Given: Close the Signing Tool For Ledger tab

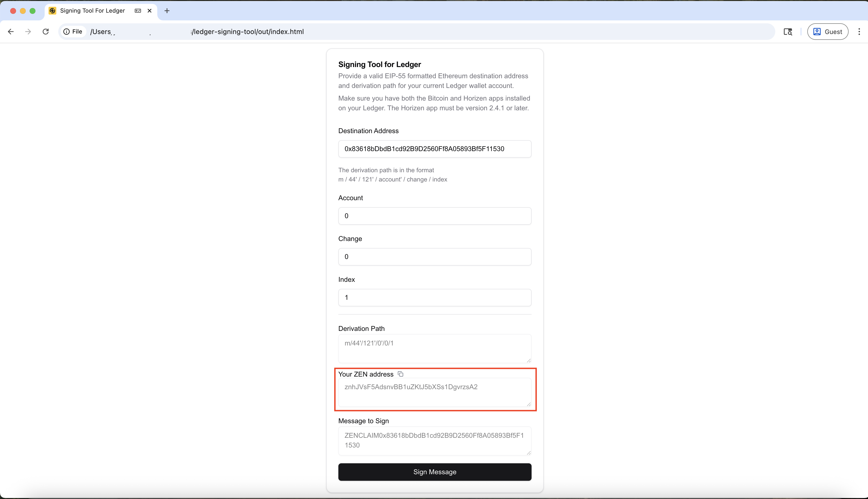Looking at the screenshot, I should 149,11.
